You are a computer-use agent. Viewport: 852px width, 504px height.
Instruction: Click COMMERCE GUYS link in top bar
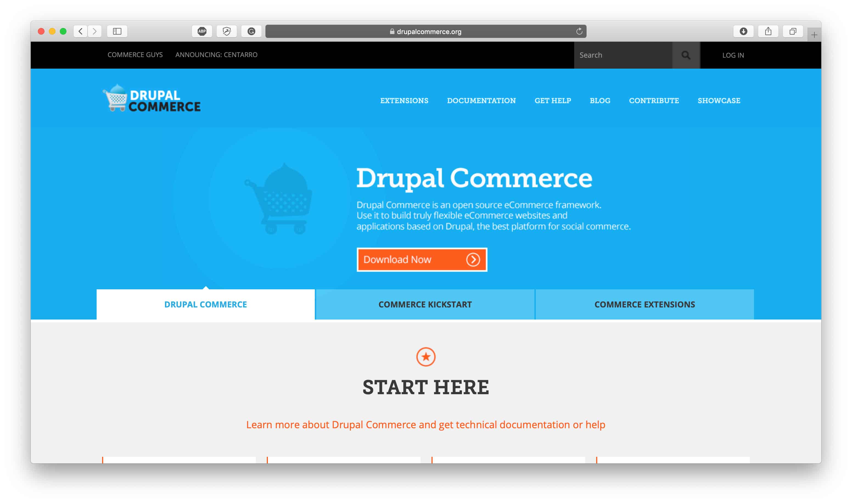pos(135,55)
